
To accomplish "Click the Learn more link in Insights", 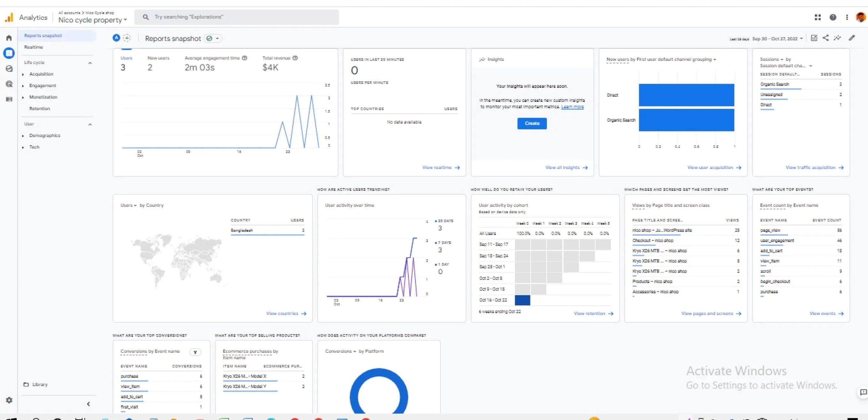I will pyautogui.click(x=572, y=107).
